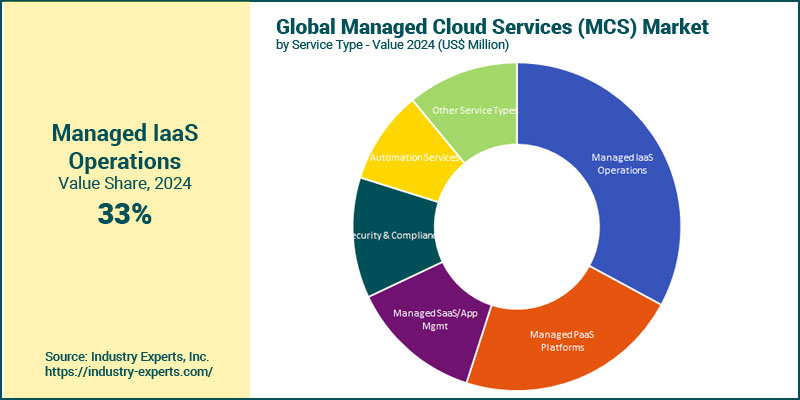Click the 'Security & Compliance' data label text
Viewport: 800px width, 400px height.
click(x=392, y=235)
